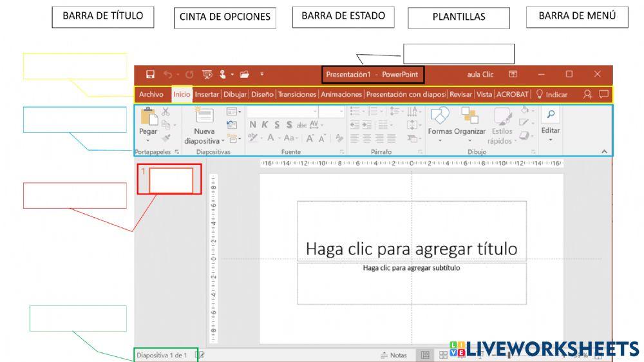Click the Reset slide icon
Screen dimensions: 644x362
click(232, 125)
